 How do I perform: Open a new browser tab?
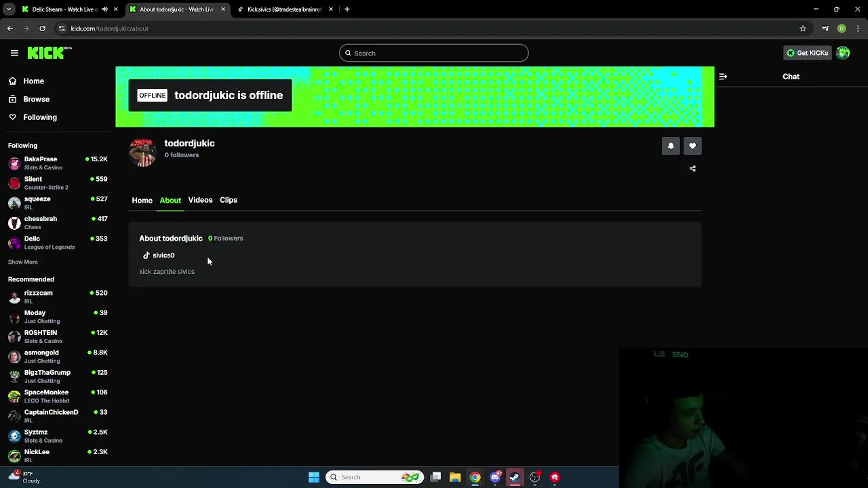(x=347, y=9)
